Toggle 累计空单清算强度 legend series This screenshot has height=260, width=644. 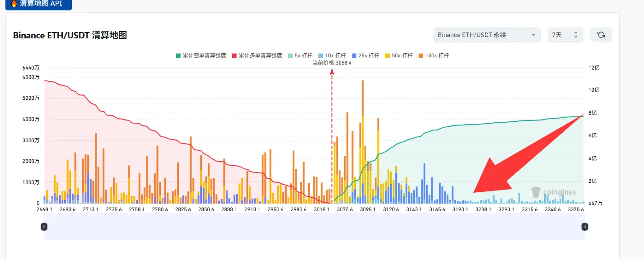(x=201, y=56)
